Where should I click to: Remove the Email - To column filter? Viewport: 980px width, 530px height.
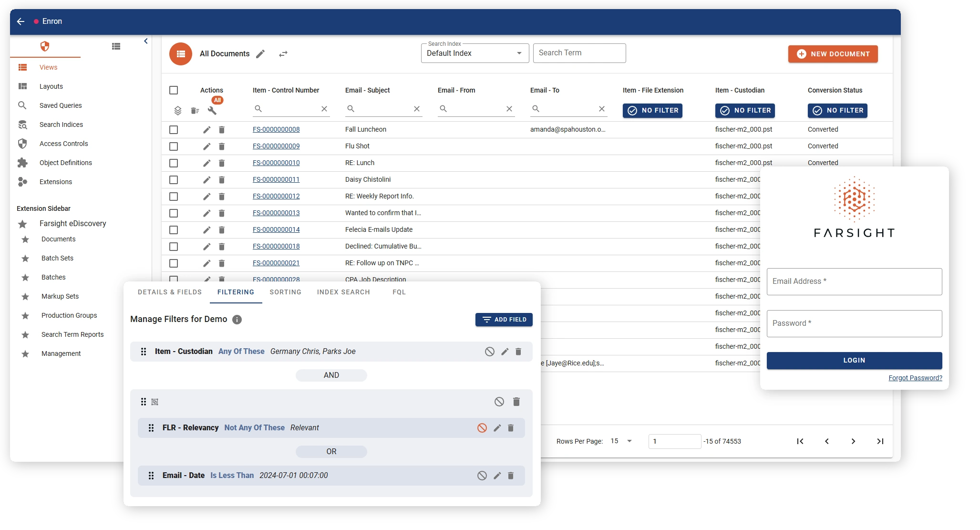tap(601, 109)
